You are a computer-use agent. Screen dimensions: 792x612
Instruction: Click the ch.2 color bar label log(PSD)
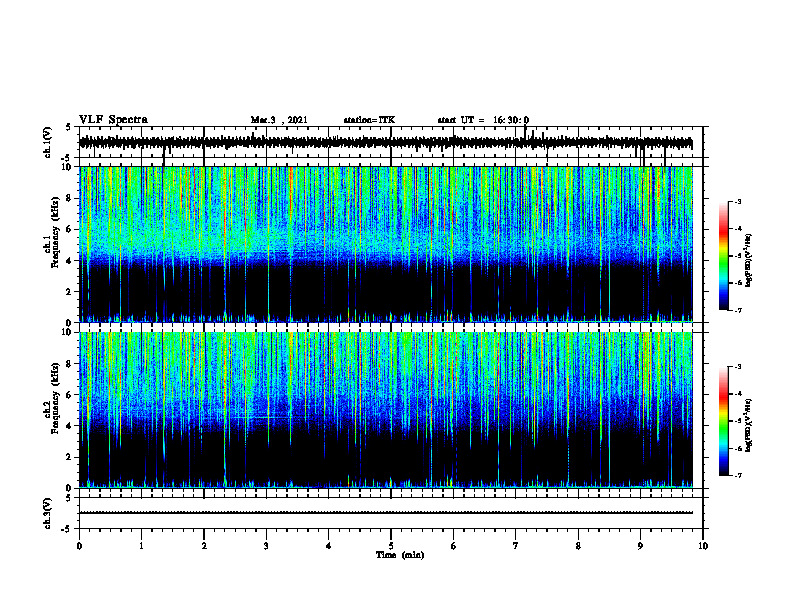point(749,425)
